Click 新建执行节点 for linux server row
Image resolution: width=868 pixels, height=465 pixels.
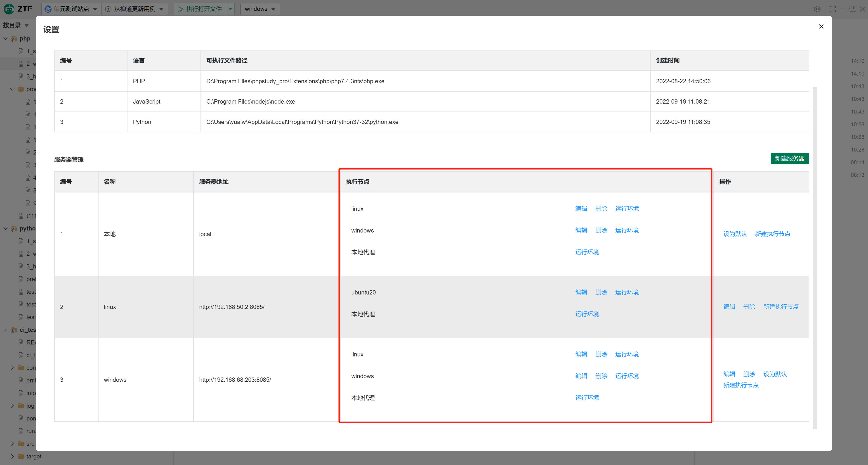pyautogui.click(x=780, y=307)
